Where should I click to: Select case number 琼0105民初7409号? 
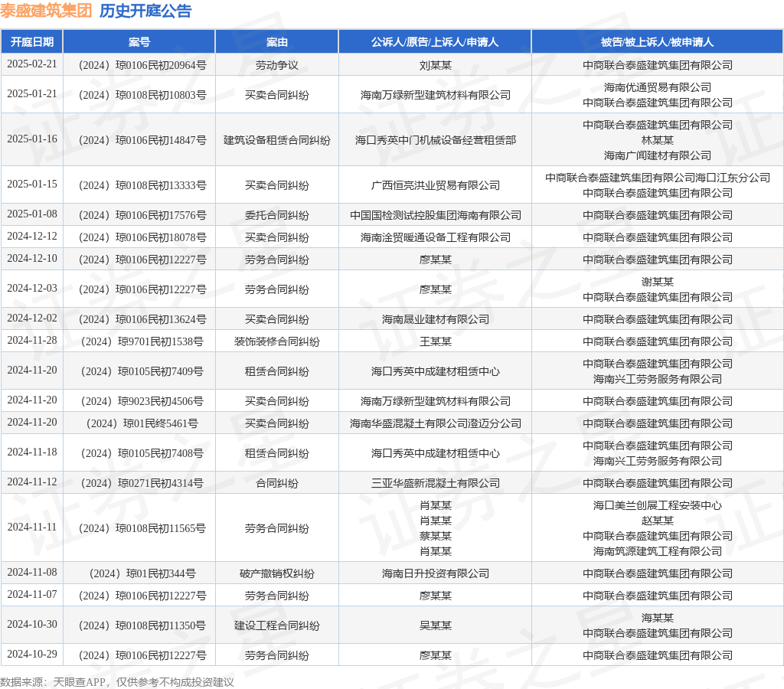(142, 371)
